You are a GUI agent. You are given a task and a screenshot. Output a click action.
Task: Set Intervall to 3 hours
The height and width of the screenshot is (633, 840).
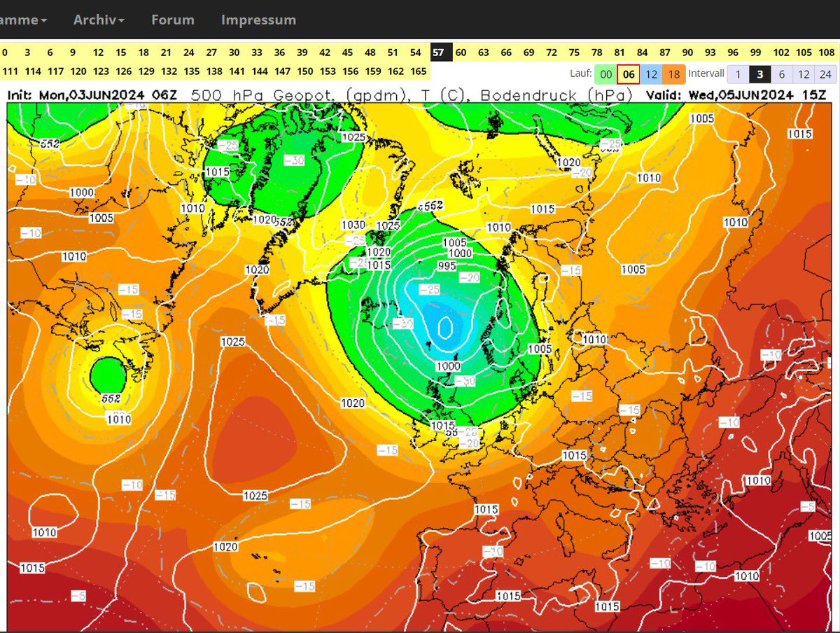759,74
